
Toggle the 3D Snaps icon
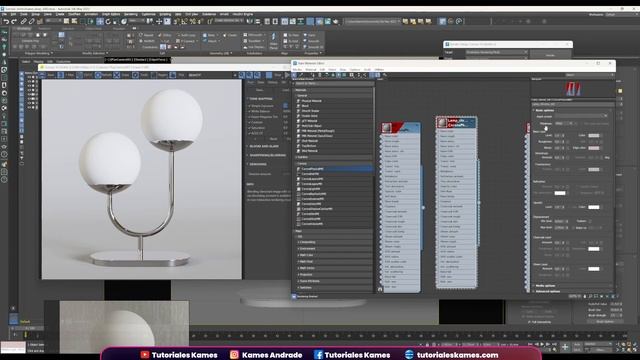[x=176, y=21]
